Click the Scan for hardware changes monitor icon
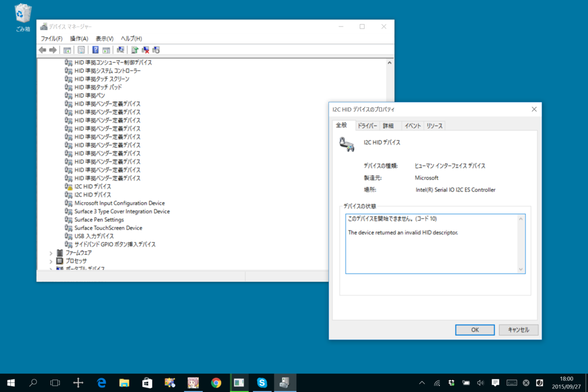The height and width of the screenshot is (392, 588). (x=121, y=50)
